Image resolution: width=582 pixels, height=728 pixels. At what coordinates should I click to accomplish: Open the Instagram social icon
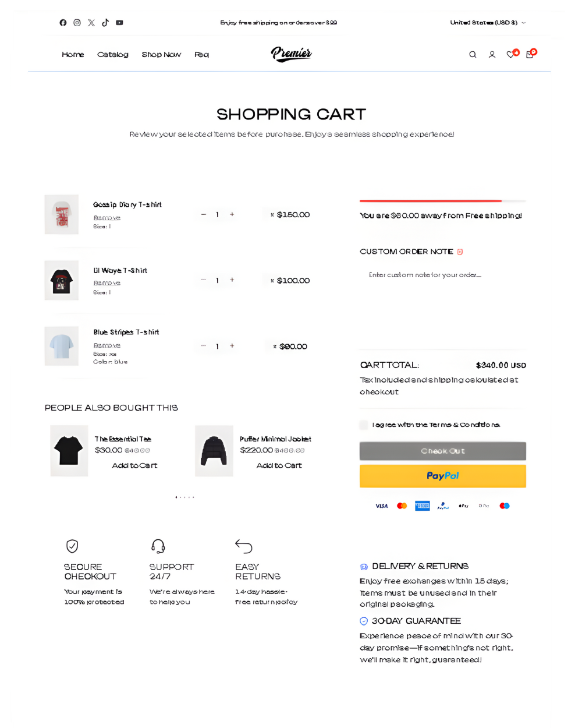77,23
